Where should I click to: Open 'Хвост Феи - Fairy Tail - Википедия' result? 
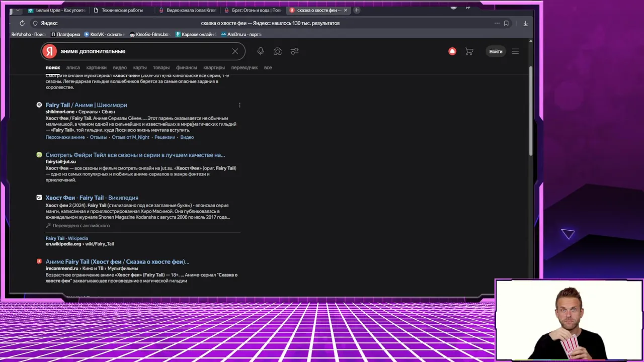pyautogui.click(x=92, y=198)
